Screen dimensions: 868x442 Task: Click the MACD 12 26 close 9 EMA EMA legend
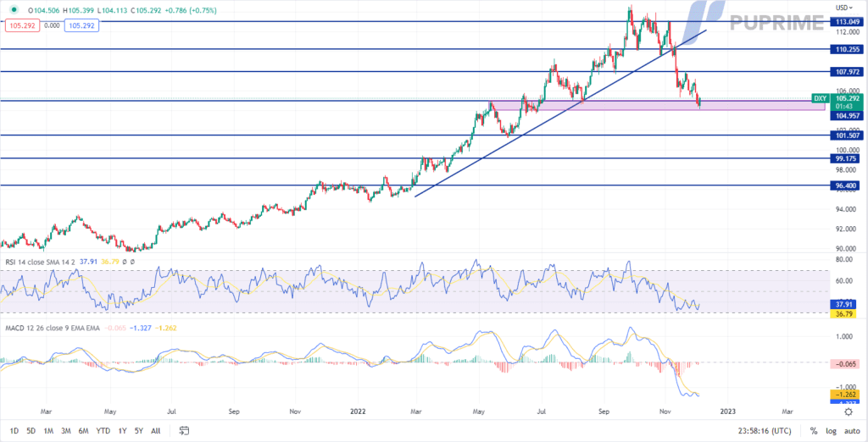52,328
